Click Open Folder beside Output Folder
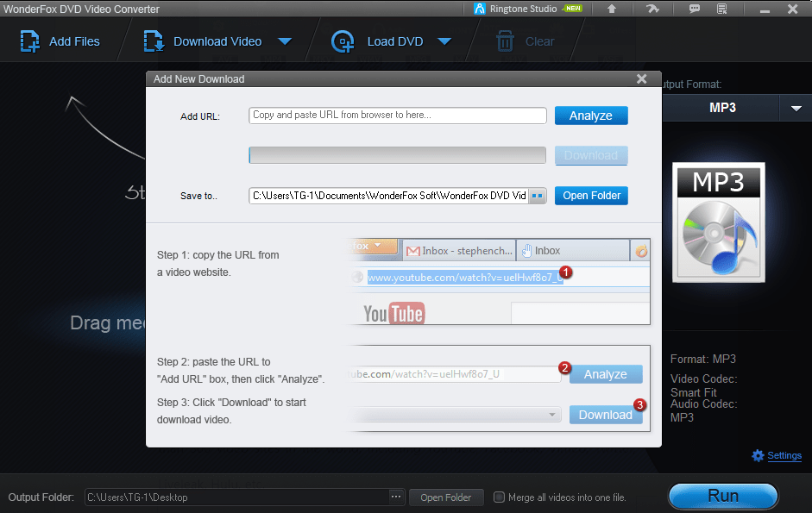The width and height of the screenshot is (812, 513). coord(446,497)
